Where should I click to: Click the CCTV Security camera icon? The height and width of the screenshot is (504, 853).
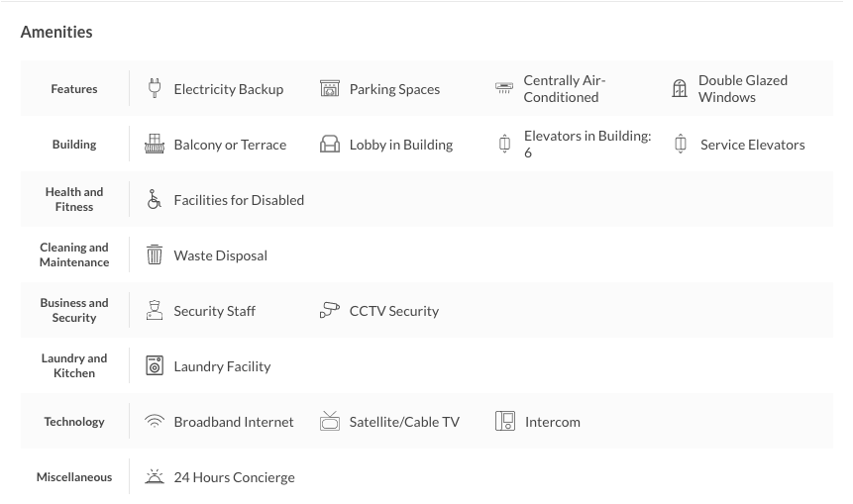coord(330,311)
